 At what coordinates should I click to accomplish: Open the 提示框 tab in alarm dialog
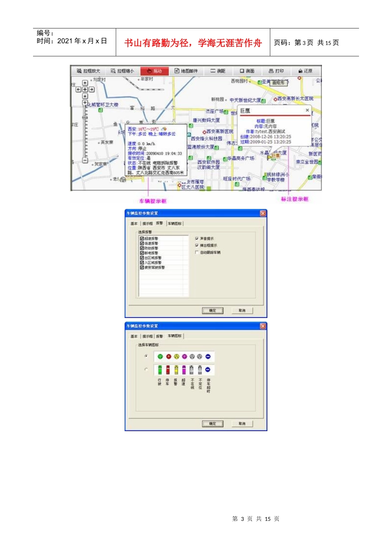tap(148, 223)
